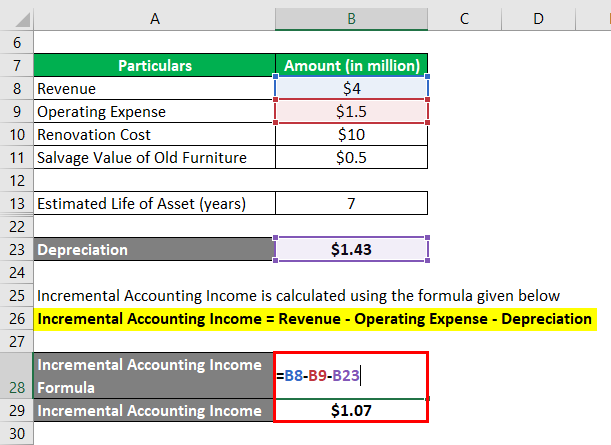
Task: Select Salvage Value of Old Furniture cell
Action: tap(155, 157)
